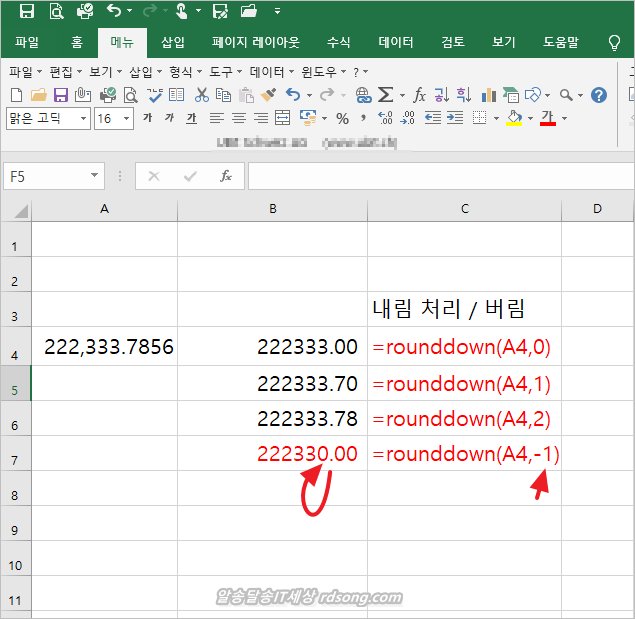Select cell A4 containing 222,333.7856
Image resolution: width=635 pixels, height=619 pixels.
(105, 347)
